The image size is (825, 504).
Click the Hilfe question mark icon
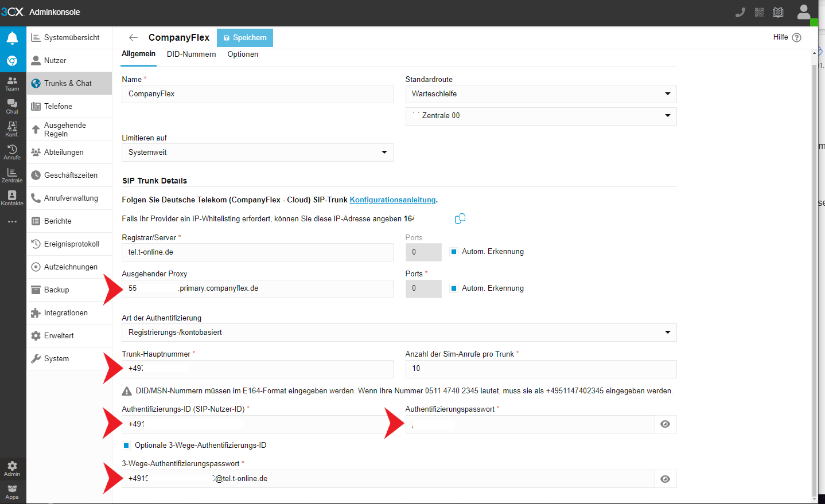pyautogui.click(x=796, y=37)
